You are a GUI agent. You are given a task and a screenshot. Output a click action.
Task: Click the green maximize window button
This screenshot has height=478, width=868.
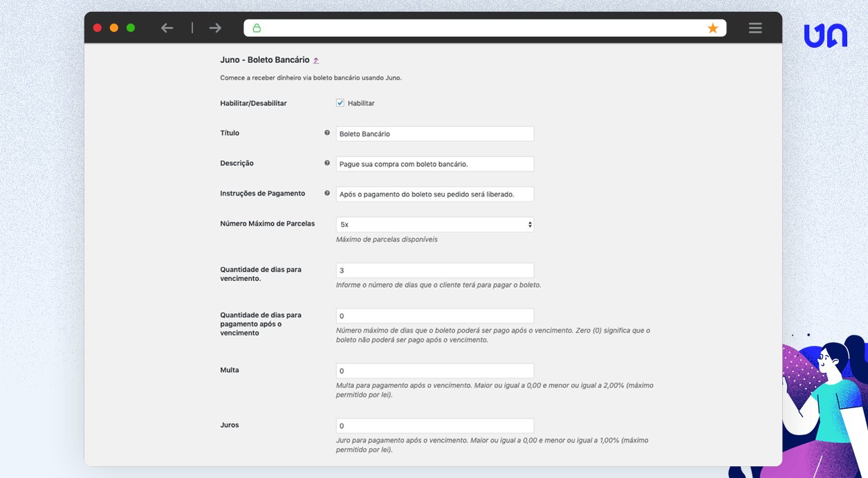pyautogui.click(x=131, y=28)
